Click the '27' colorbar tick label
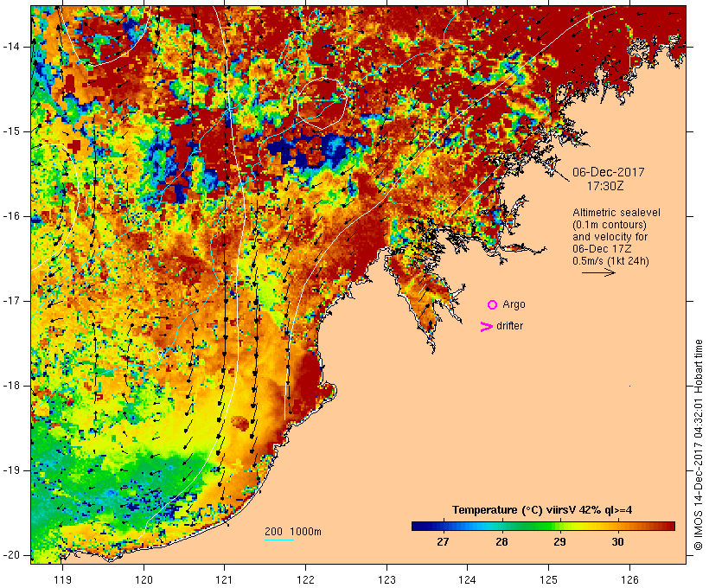 (443, 542)
